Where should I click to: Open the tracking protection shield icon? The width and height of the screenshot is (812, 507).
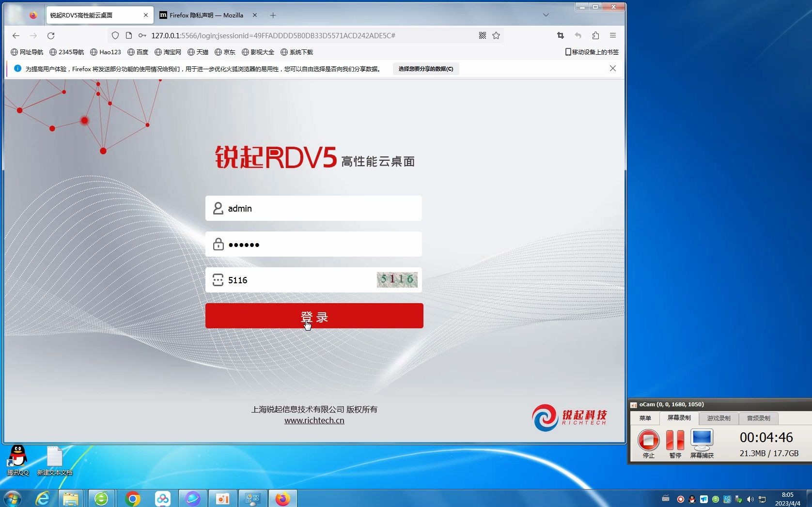[x=115, y=35]
